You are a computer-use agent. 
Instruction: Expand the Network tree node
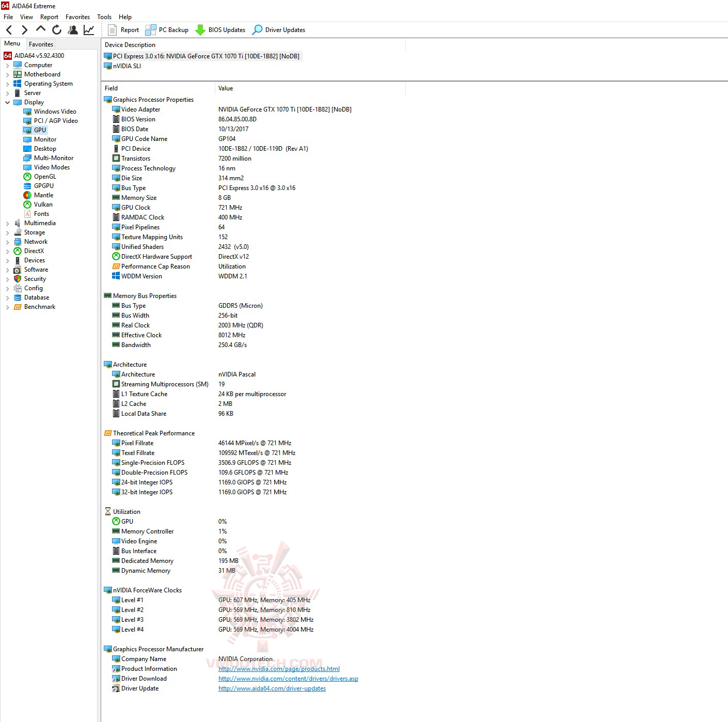coord(7,242)
